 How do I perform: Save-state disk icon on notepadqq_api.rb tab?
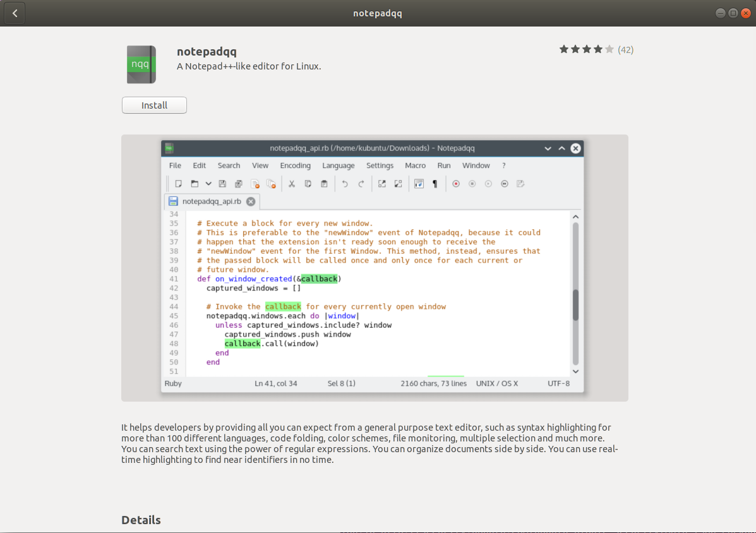click(173, 201)
